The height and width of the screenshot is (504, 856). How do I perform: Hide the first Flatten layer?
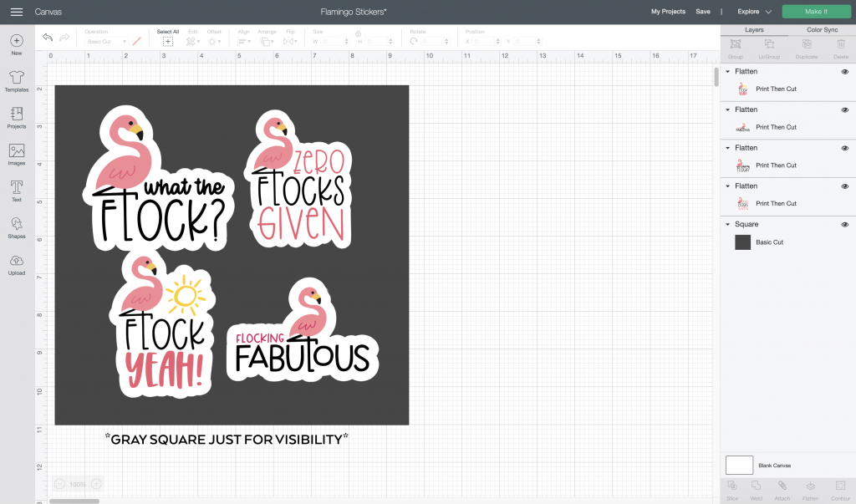(844, 72)
